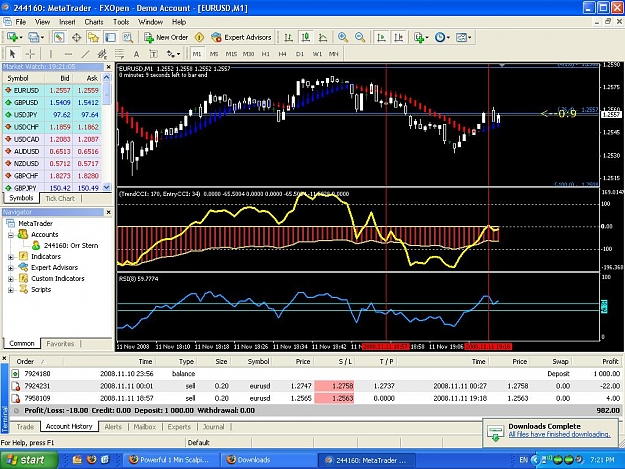Expand the Expert Advisors tree node

pyautogui.click(x=11, y=268)
